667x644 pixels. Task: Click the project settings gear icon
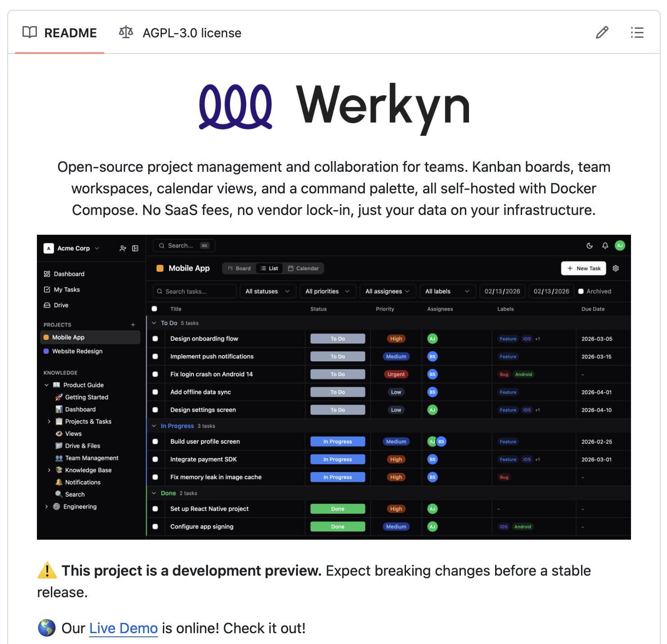[x=616, y=268]
